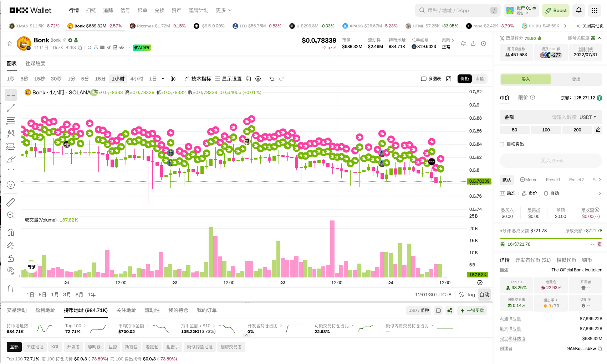This screenshot has width=607, height=364.
Task: Open the emoji annotation tool
Action: (x=11, y=185)
